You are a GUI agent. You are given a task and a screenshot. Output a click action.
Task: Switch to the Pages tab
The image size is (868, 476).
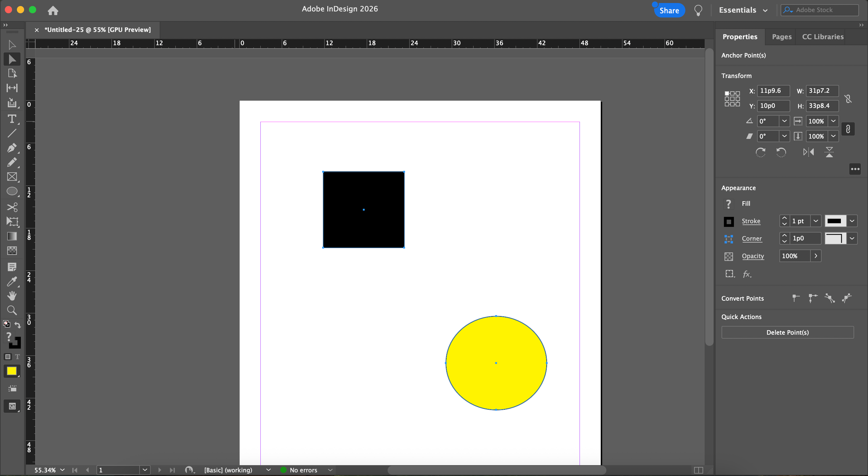pyautogui.click(x=782, y=37)
